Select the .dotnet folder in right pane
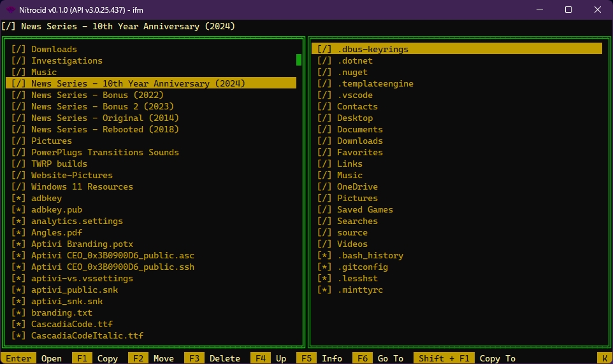The width and height of the screenshot is (613, 364). [x=354, y=61]
